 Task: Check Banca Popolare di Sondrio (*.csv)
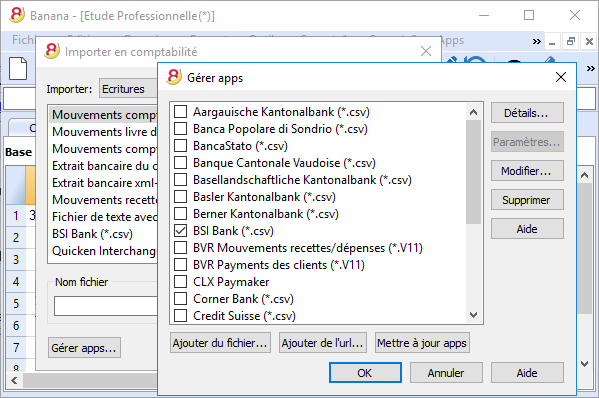click(180, 129)
